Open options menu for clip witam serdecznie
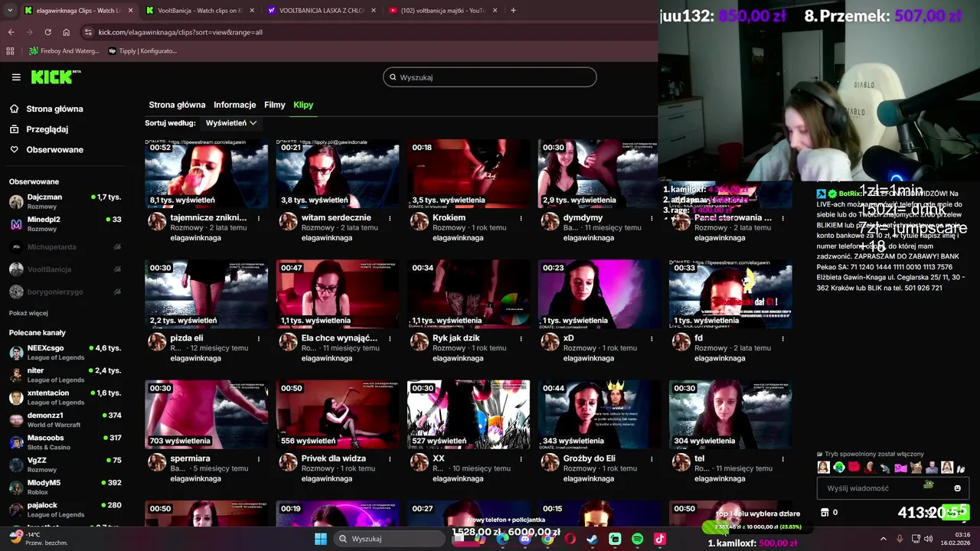 (x=390, y=218)
